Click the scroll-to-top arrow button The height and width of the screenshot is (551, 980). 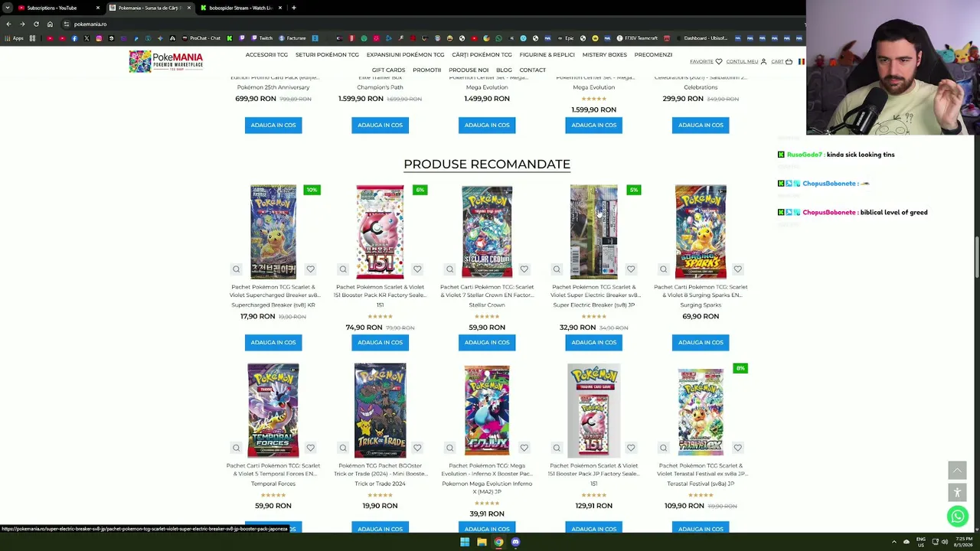pyautogui.click(x=957, y=470)
